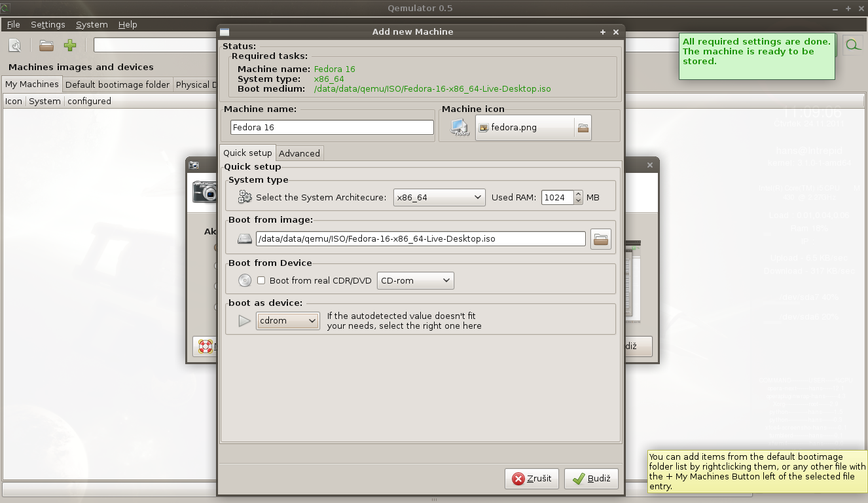The height and width of the screenshot is (503, 868).
Task: Click the green All required settings notification
Action: (x=757, y=56)
